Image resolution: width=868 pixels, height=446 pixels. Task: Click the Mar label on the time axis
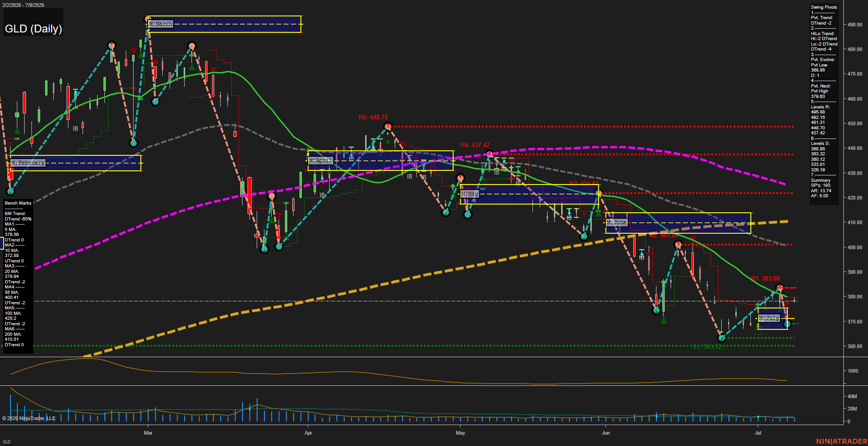(x=148, y=433)
